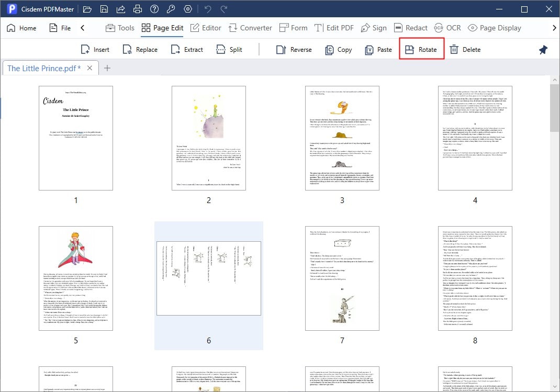Click Insert page tool
This screenshot has height=392, width=560.
pyautogui.click(x=95, y=50)
